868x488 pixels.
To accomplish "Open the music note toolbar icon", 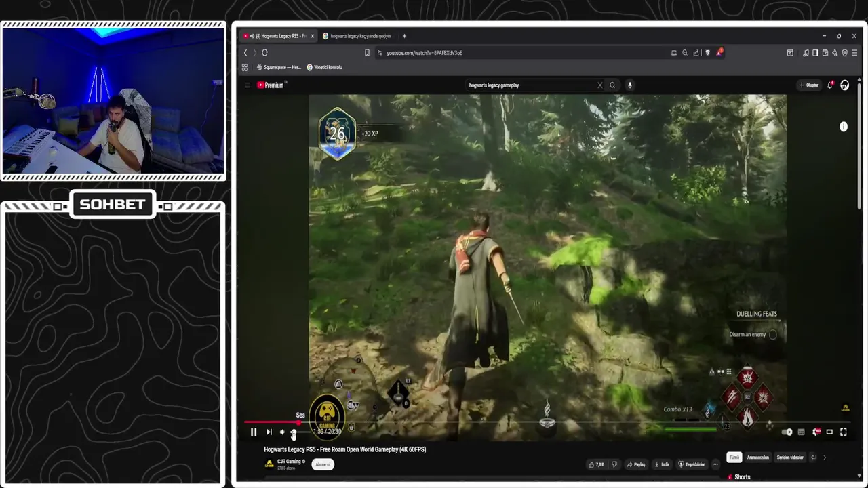I will pyautogui.click(x=806, y=52).
